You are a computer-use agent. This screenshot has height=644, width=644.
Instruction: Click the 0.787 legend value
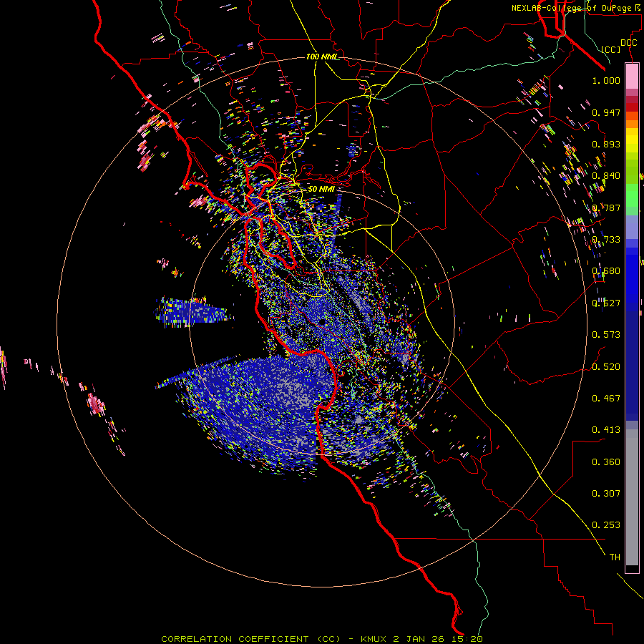(606, 208)
